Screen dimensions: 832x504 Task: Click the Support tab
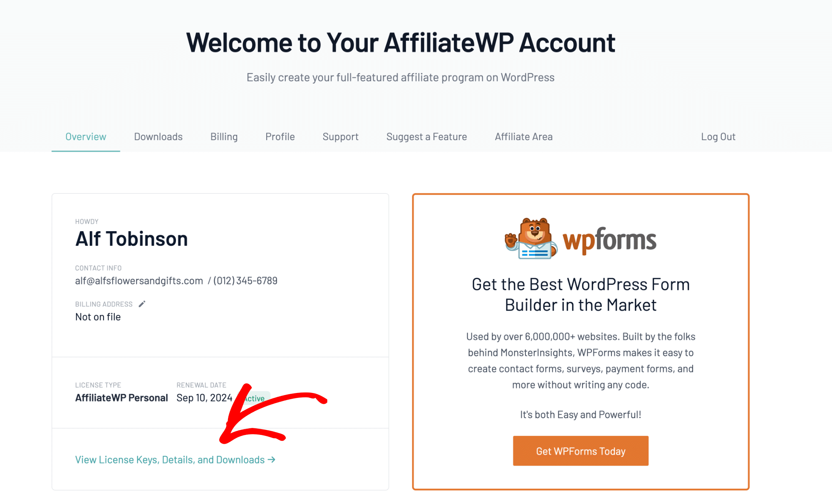click(x=340, y=136)
